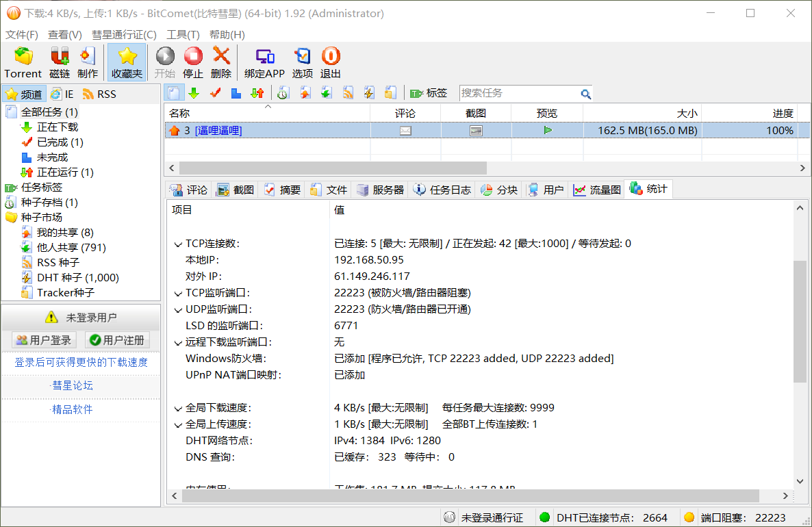This screenshot has width=812, height=527.
Task: Collapse the TCP连接数 row
Action: tap(178, 244)
